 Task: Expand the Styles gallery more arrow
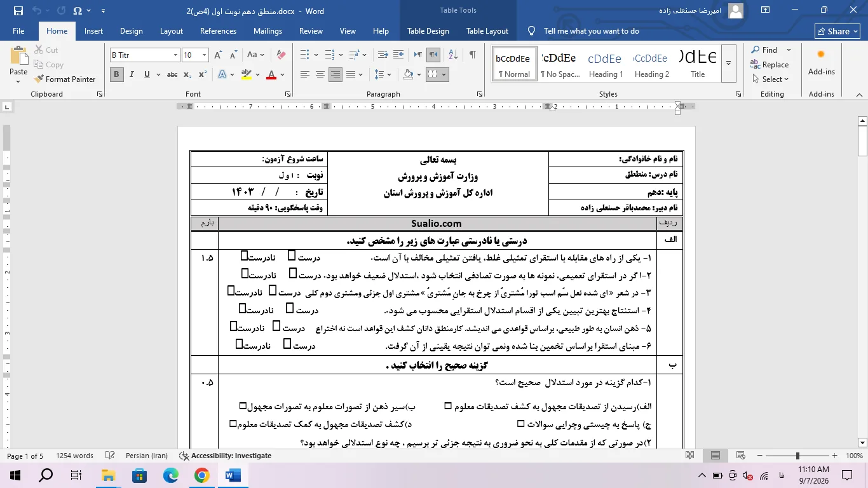tap(729, 63)
